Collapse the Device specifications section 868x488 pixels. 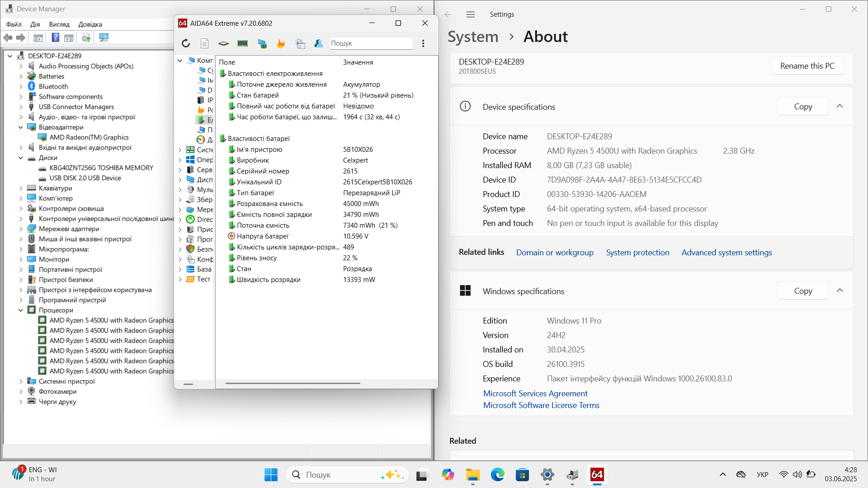click(x=840, y=106)
